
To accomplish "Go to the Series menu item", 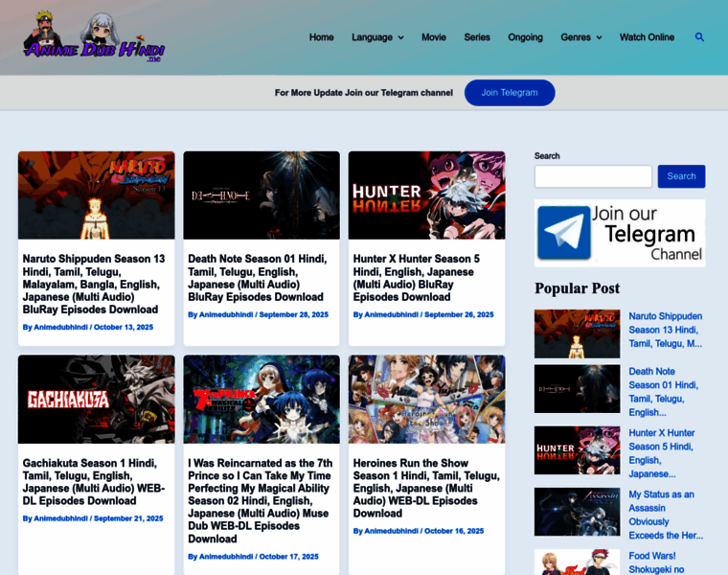I will [x=477, y=37].
